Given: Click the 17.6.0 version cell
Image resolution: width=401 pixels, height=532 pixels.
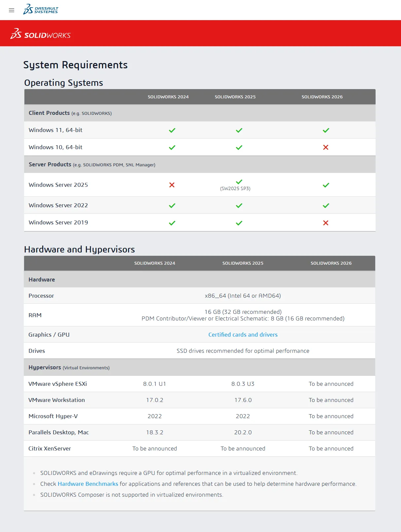Looking at the screenshot, I should 243,400.
